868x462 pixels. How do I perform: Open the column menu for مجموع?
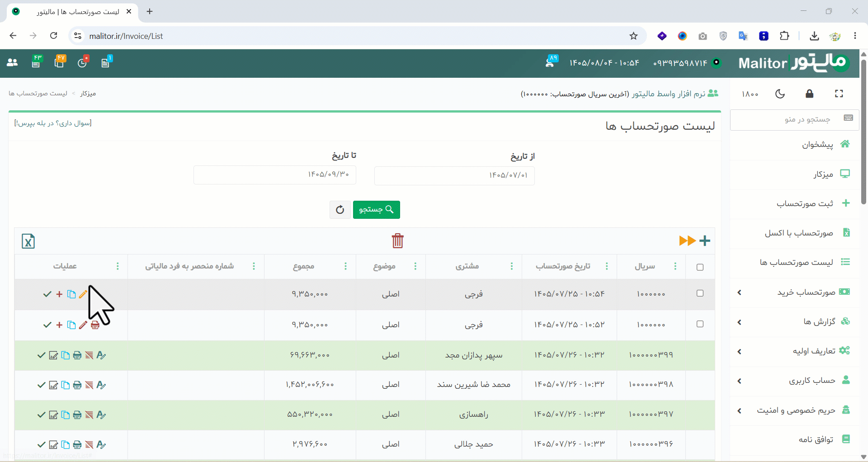[346, 267]
